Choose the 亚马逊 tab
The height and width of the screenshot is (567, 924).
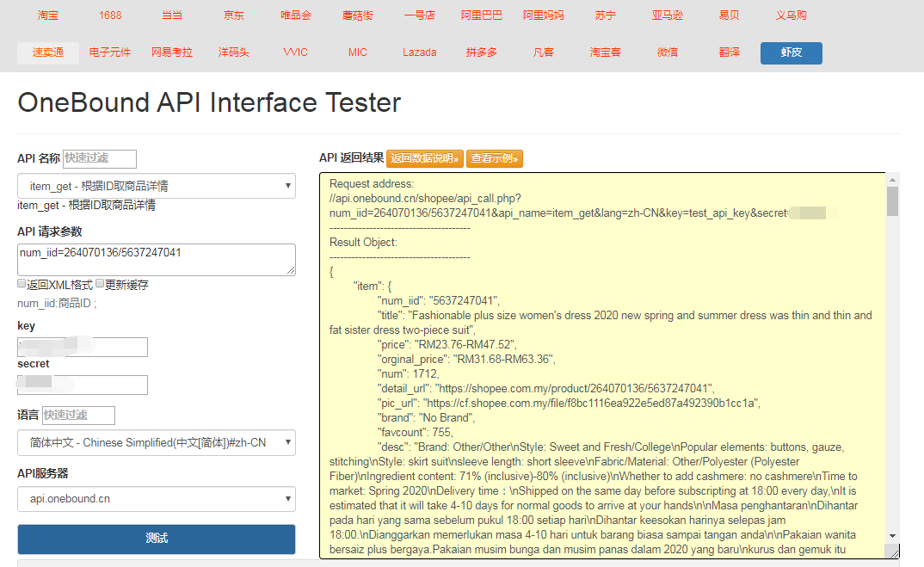pos(667,15)
